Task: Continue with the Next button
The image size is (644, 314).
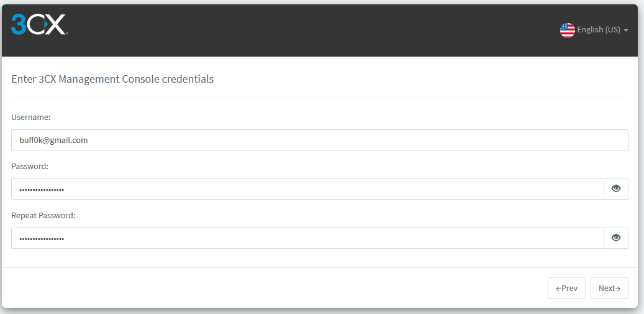Action: 609,288
